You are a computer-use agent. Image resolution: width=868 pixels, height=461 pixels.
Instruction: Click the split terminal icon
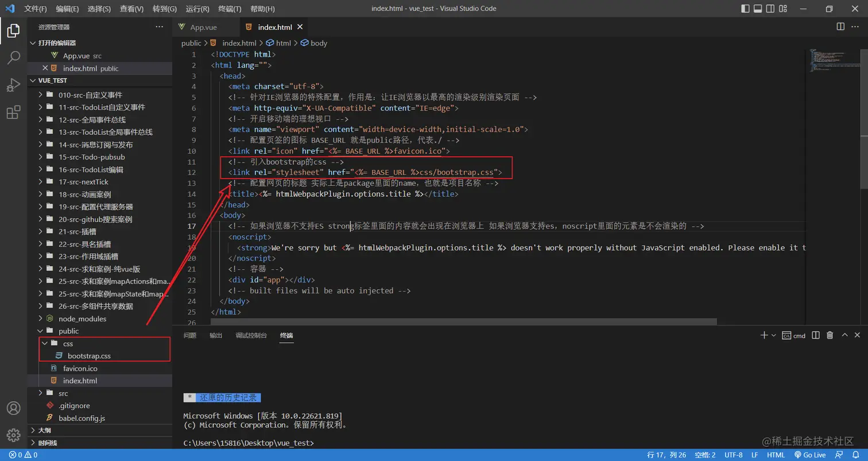[816, 335]
